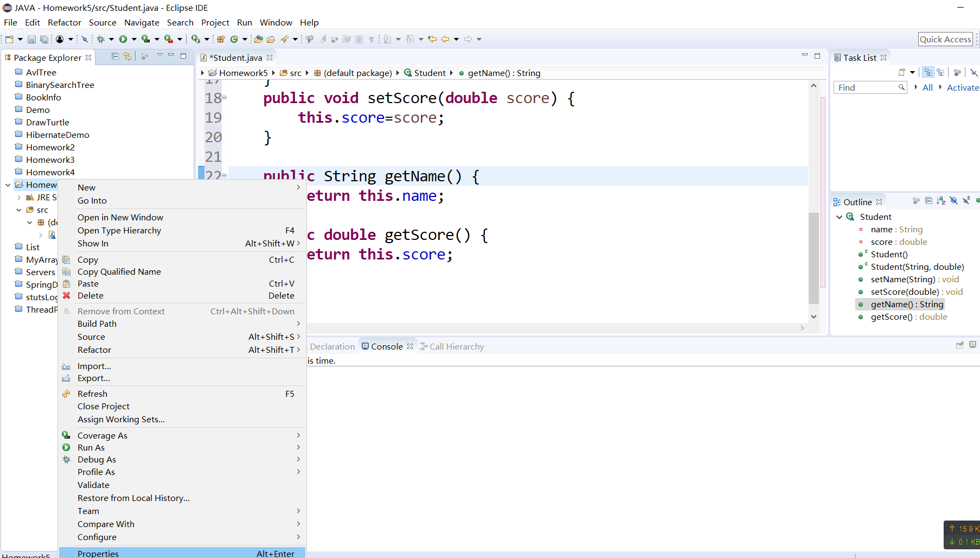Click the New file wizard icon
Image resolution: width=980 pixels, height=558 pixels.
[9, 39]
